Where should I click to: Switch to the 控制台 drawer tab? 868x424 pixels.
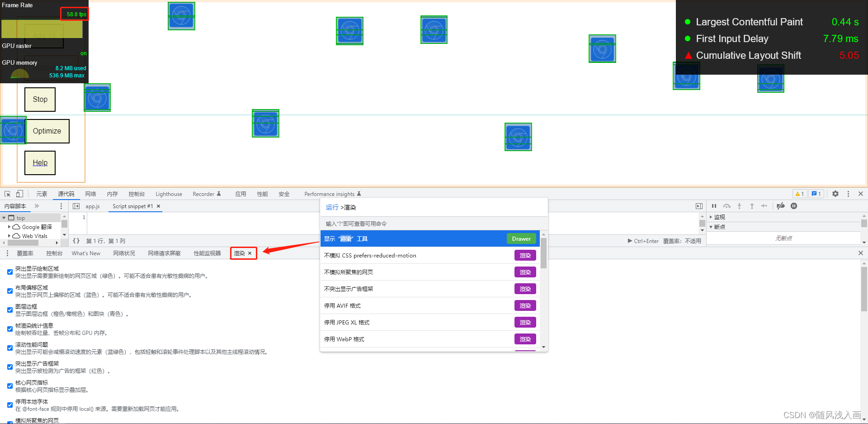pyautogui.click(x=54, y=253)
